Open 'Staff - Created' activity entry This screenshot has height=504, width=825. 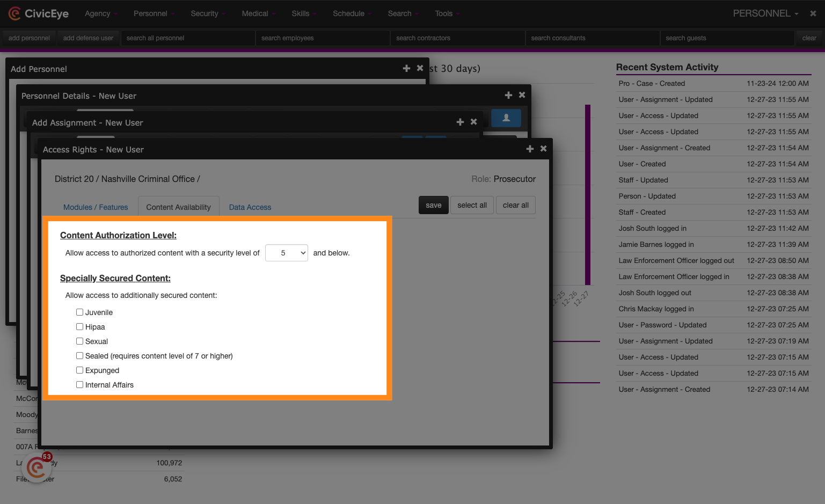tap(714, 212)
